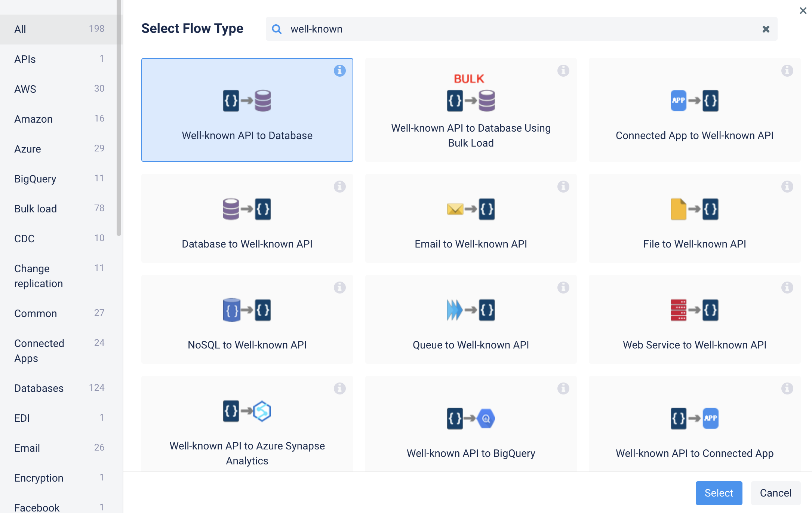
Task: Open info for Well-known API to Azure Synapse Analytics
Action: coord(339,388)
